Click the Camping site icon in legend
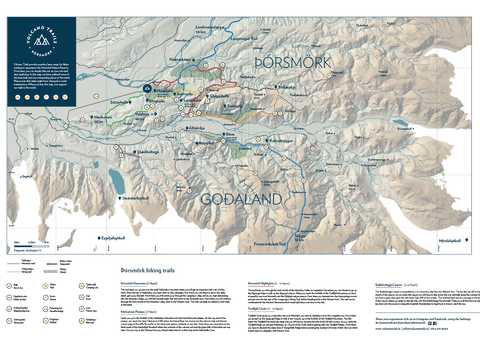 point(81,286)
